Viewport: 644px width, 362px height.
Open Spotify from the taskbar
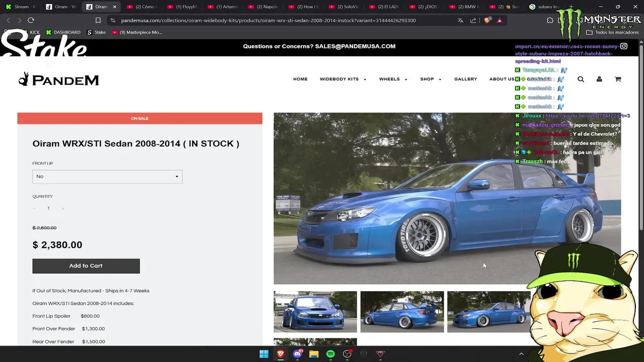(331, 354)
